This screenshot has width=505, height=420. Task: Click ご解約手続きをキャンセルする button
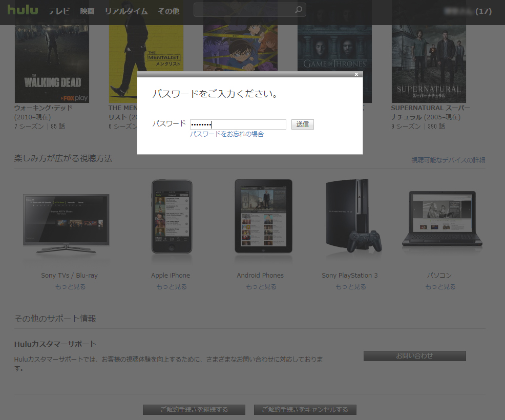tap(305, 410)
